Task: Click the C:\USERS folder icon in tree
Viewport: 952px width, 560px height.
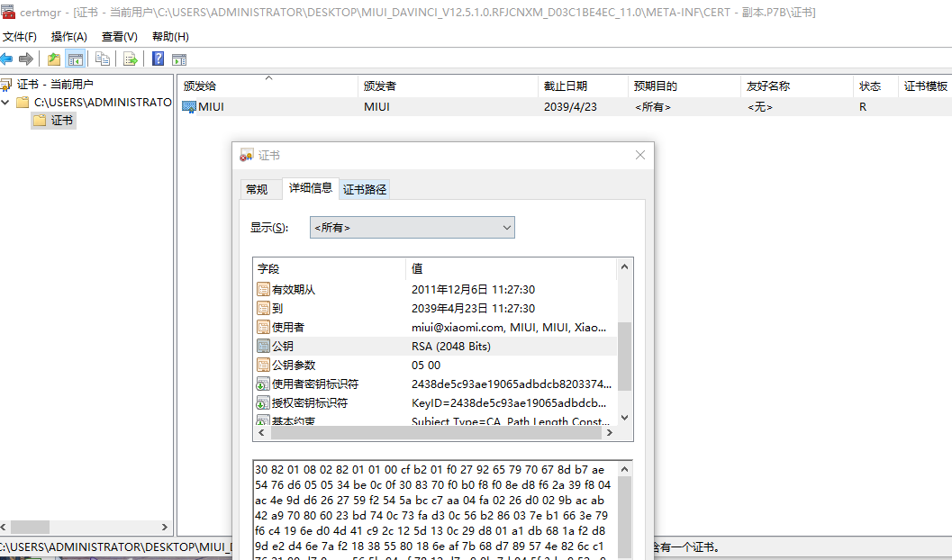Action: click(23, 102)
